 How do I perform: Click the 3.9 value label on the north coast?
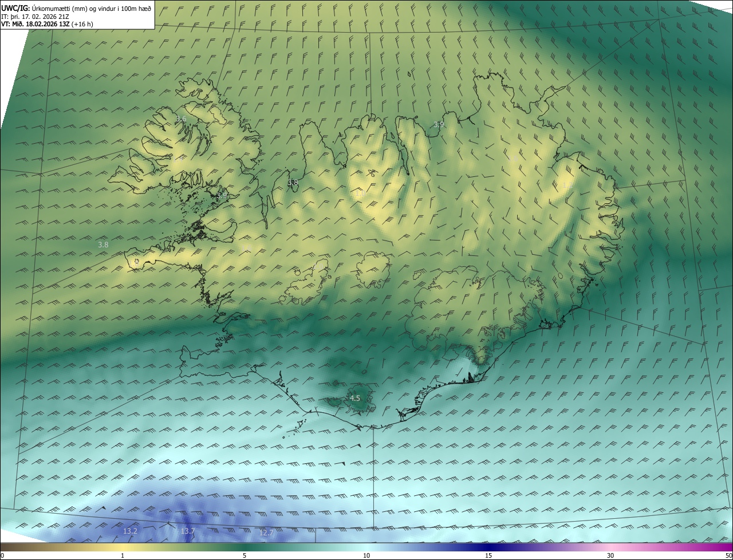[439, 124]
